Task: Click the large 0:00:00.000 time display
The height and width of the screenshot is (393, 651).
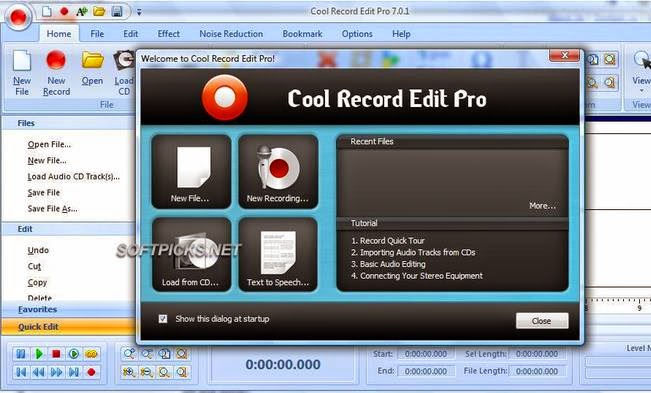Action: [283, 364]
